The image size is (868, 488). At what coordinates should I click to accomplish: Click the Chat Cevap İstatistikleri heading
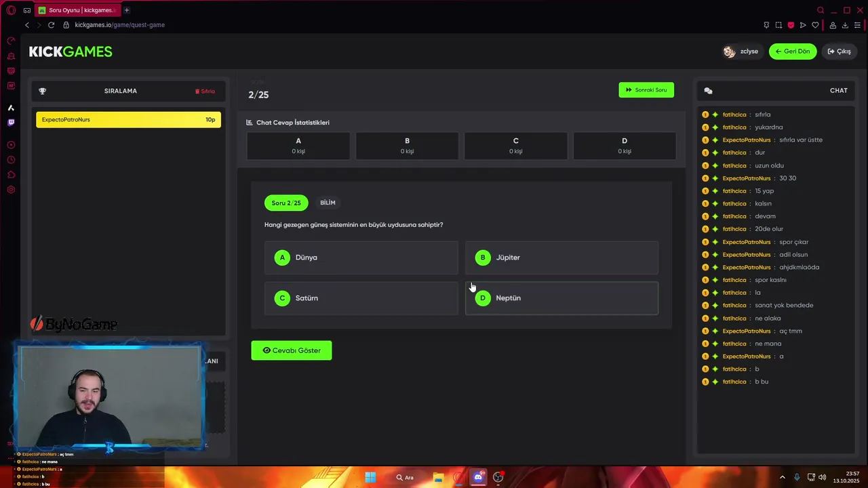point(293,123)
